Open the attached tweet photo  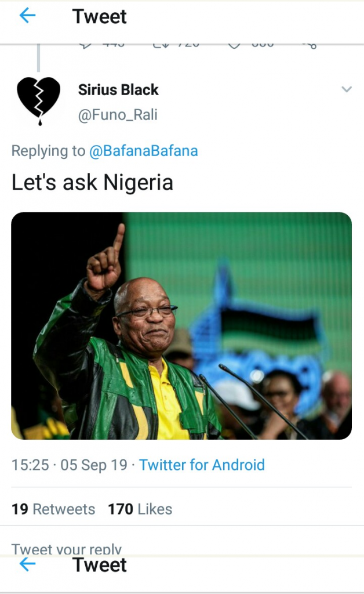(181, 325)
